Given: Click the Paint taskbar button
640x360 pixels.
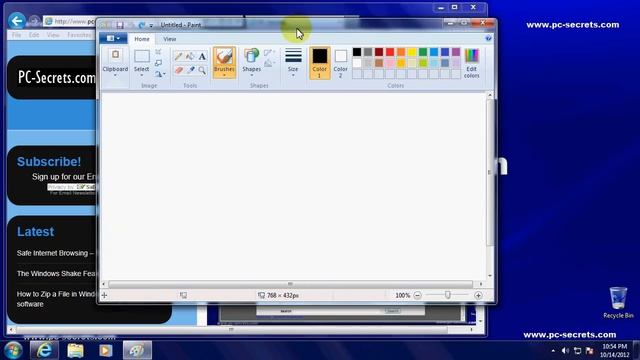Looking at the screenshot, I should pos(137,350).
